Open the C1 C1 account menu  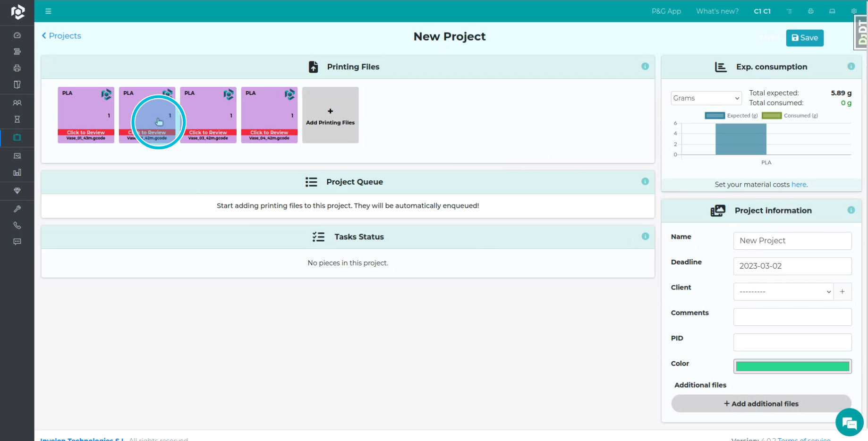click(x=762, y=11)
